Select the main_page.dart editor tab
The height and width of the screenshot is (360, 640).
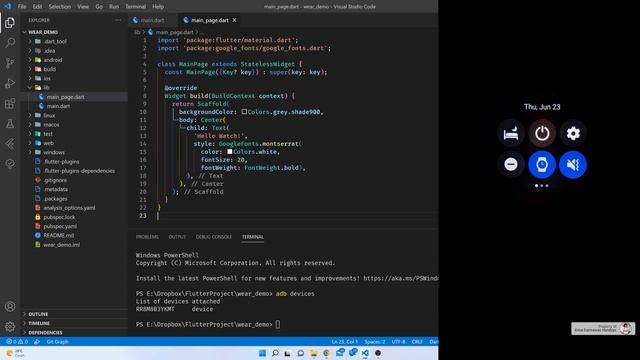click(209, 20)
